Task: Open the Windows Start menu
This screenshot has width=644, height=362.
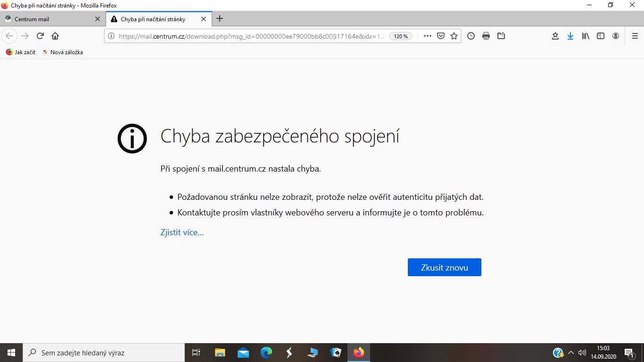Action: click(11, 353)
